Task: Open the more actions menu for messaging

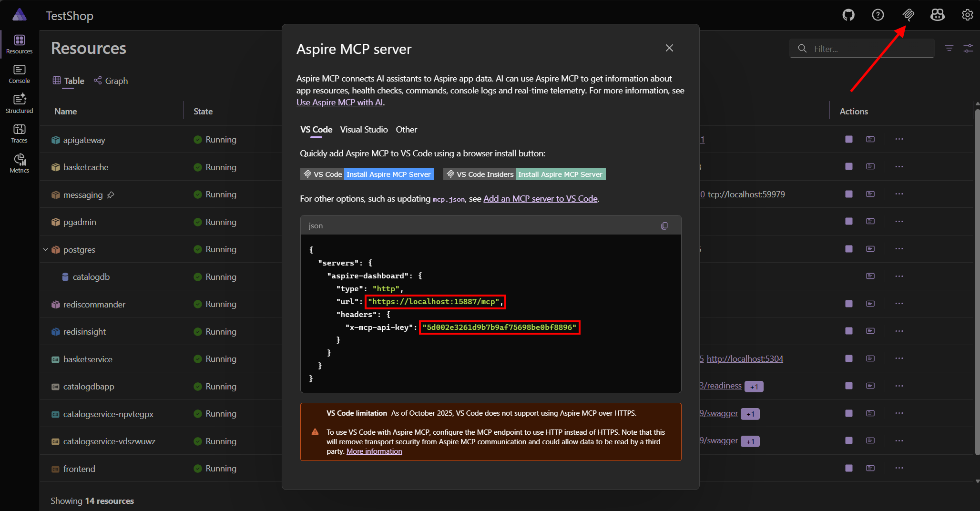Action: pos(899,194)
